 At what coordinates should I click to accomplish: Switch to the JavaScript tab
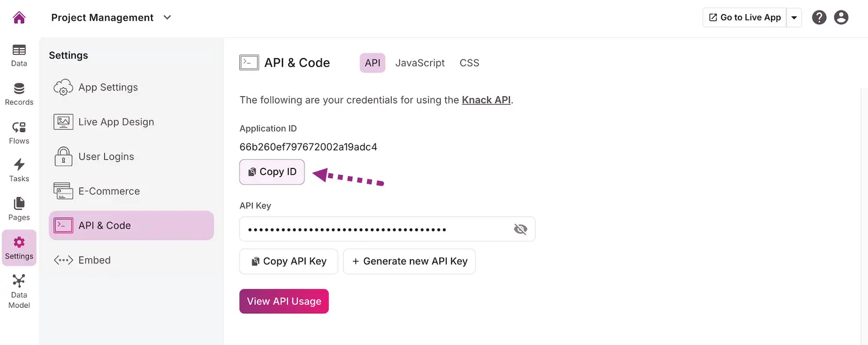[x=420, y=63]
